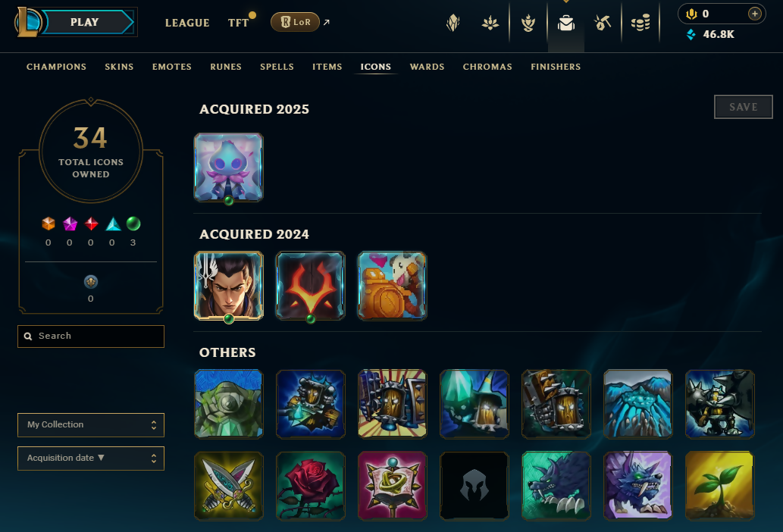Focus the icon Search field
783x532 pixels.
tap(91, 336)
